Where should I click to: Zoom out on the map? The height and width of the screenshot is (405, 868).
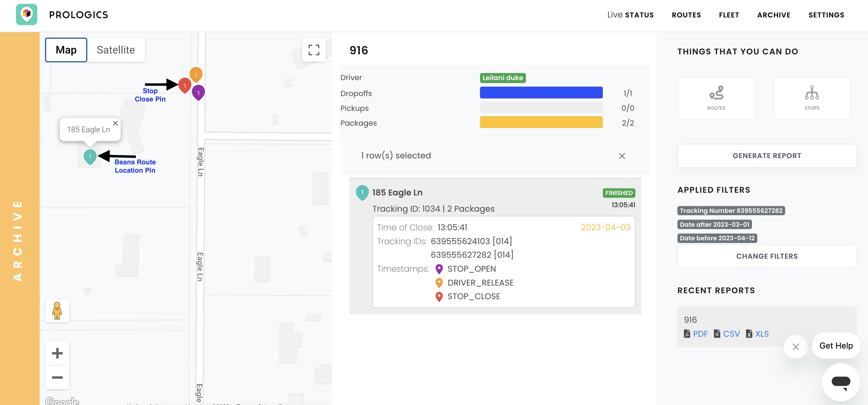click(57, 378)
